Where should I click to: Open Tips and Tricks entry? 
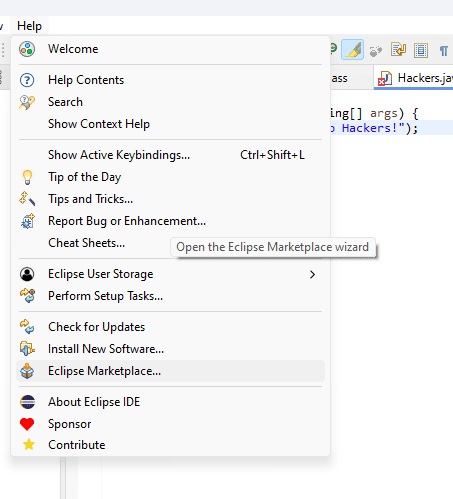coord(170,199)
